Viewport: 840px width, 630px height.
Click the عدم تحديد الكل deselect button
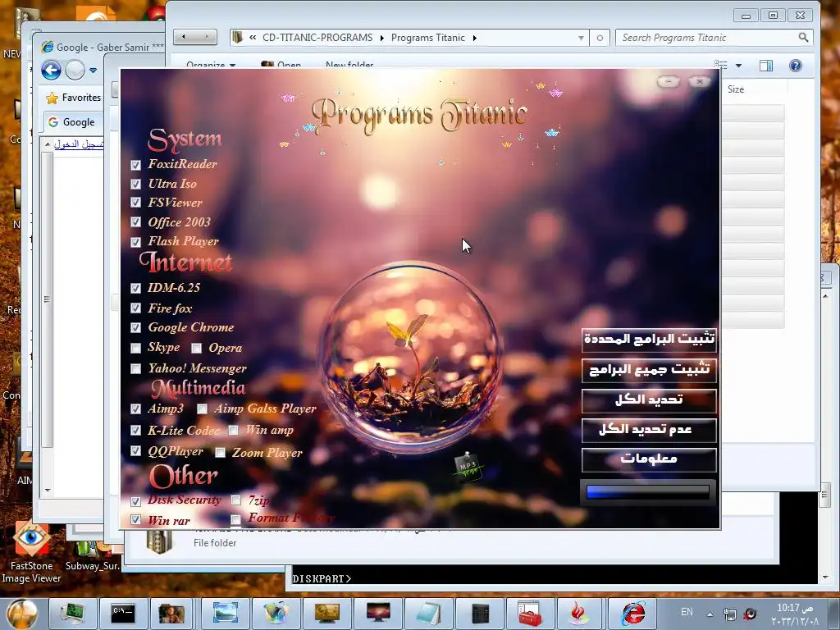pos(649,430)
